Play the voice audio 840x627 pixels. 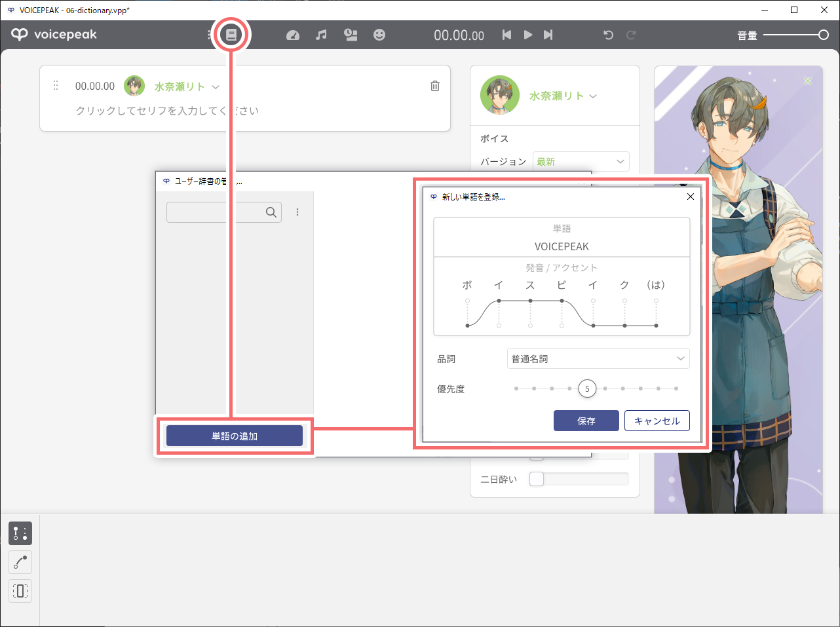coord(528,35)
